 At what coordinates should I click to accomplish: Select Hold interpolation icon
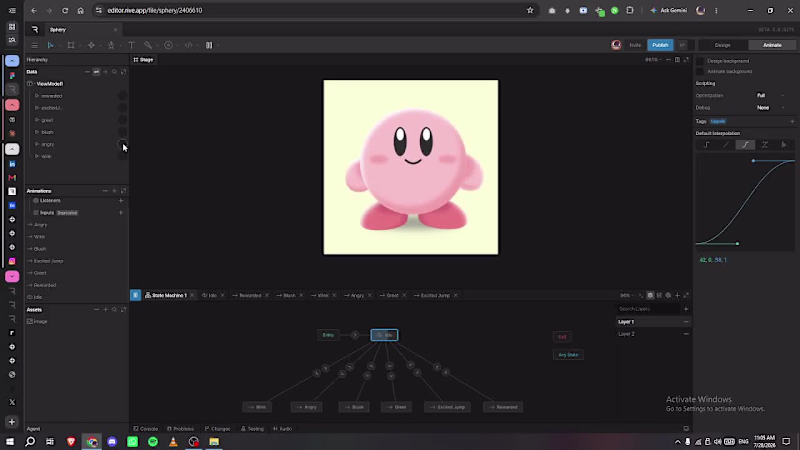point(707,145)
